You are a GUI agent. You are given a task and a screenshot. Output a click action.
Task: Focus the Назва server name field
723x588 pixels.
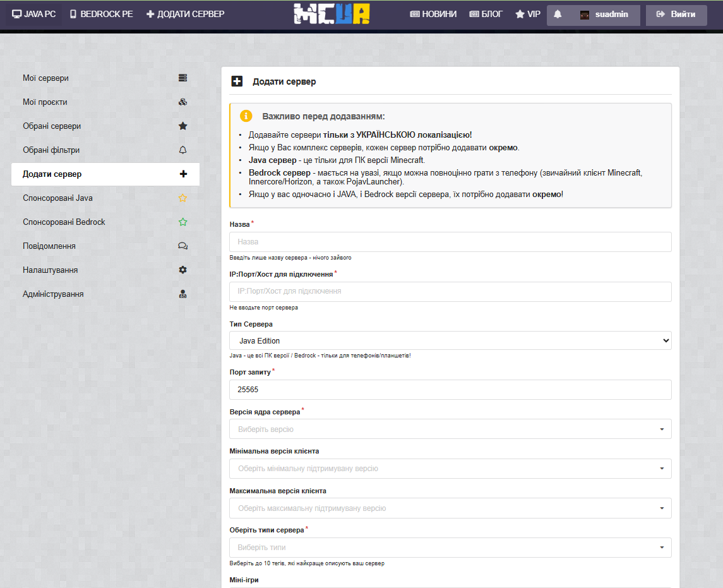(450, 242)
